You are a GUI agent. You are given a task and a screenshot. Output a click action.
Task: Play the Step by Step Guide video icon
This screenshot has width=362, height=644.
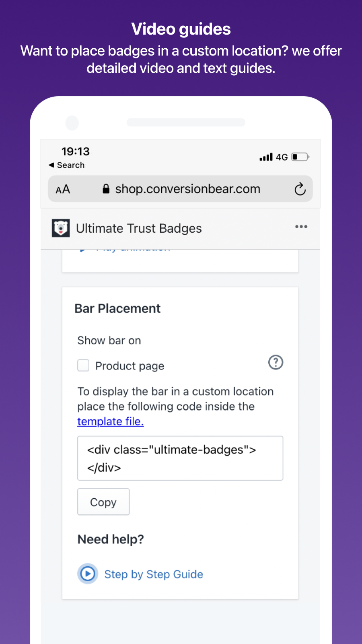pos(88,574)
